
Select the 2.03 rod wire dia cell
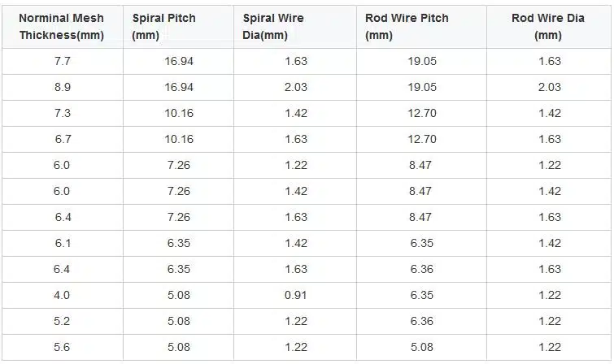click(549, 87)
